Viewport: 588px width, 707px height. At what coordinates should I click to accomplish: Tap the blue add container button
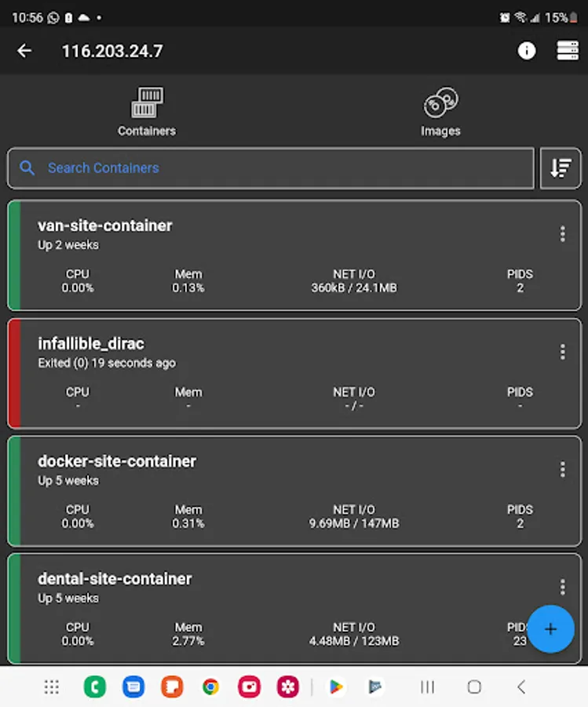pyautogui.click(x=550, y=629)
